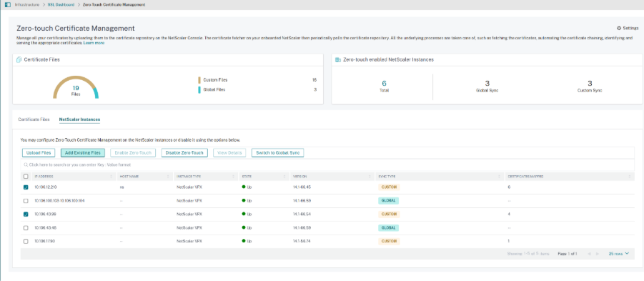Go to next page arrow in pagination
This screenshot has width=644, height=281.
click(x=598, y=254)
